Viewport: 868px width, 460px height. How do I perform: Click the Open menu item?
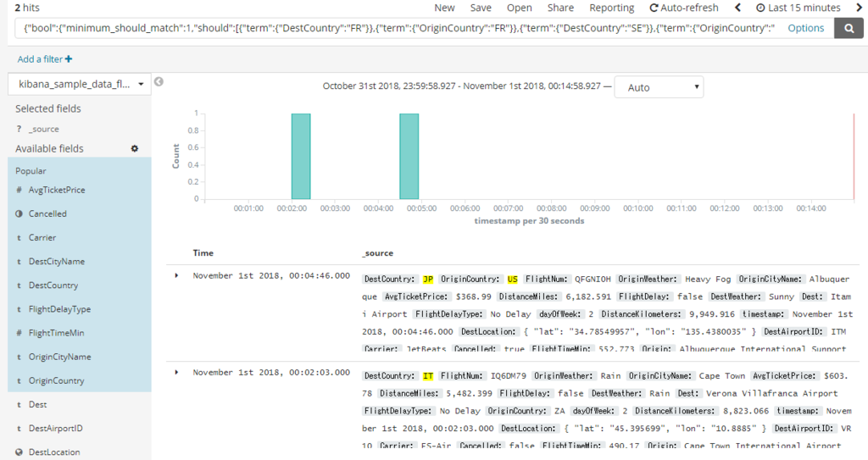(520, 8)
